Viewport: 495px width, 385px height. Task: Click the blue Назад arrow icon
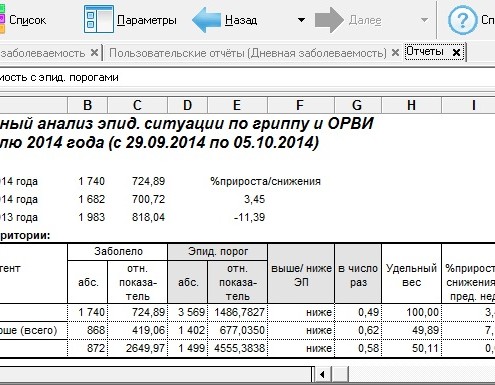click(207, 20)
